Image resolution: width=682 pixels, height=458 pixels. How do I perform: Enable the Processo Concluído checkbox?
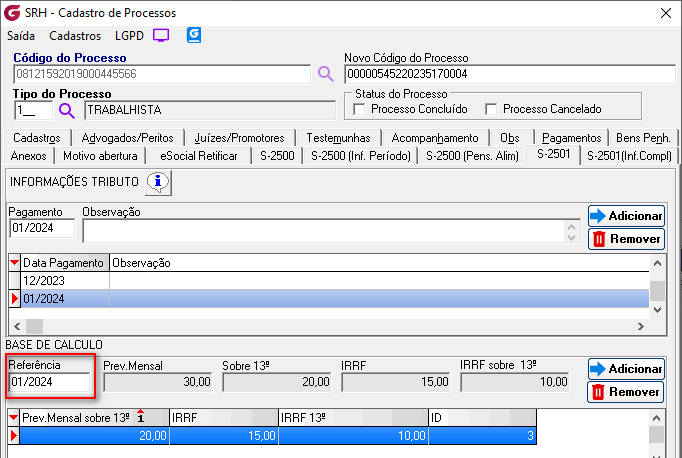tap(360, 109)
